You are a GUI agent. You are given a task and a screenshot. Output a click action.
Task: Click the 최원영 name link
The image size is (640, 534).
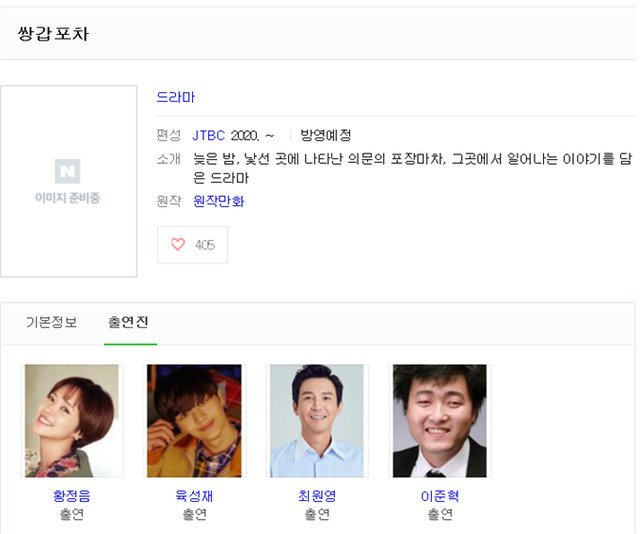(x=317, y=496)
